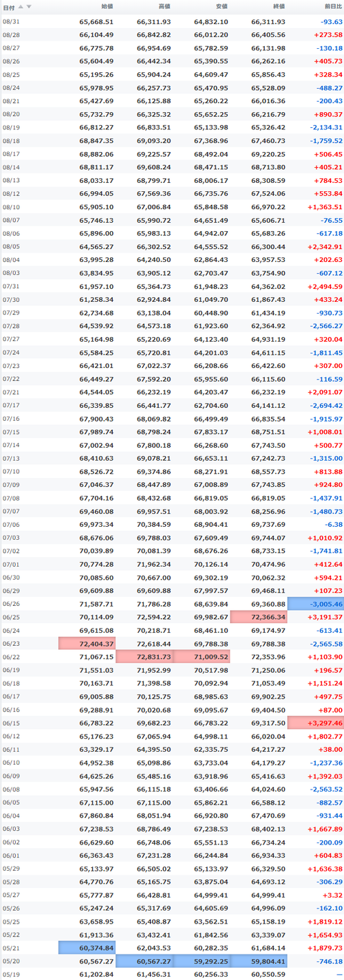Sort dates descending with the down arrow
Image resolution: width=344 pixels, height=980 pixels.
29,6
